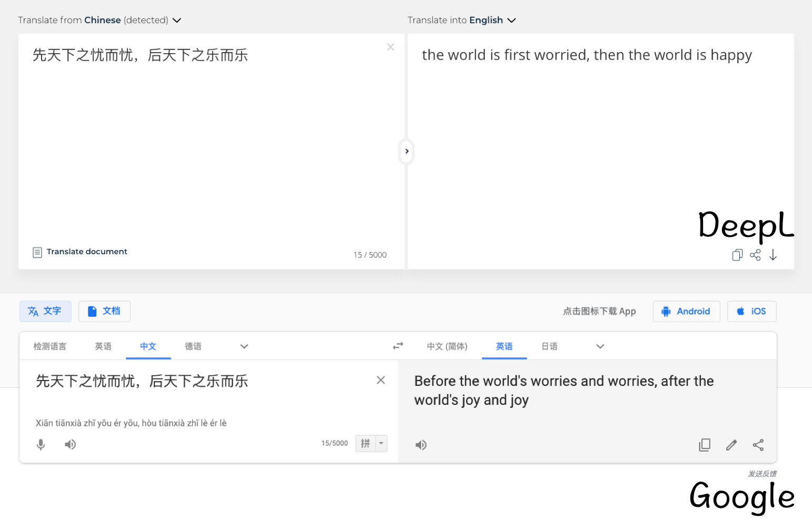Copy the Google translation result
This screenshot has width=812, height=520.
(705, 445)
